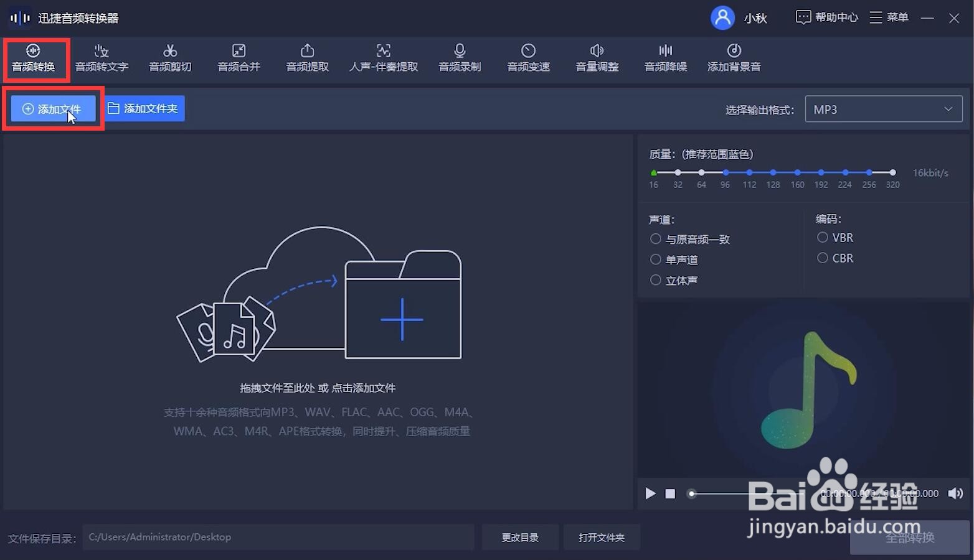Screen dimensions: 974x560
Task: Select 与原音频一致 channel option
Action: coord(690,239)
